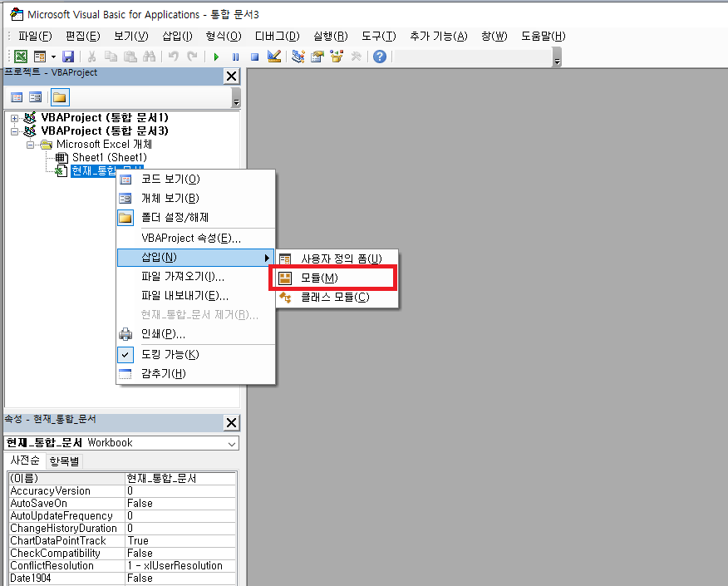Open the 추가 기능(A) menu

pos(439,37)
